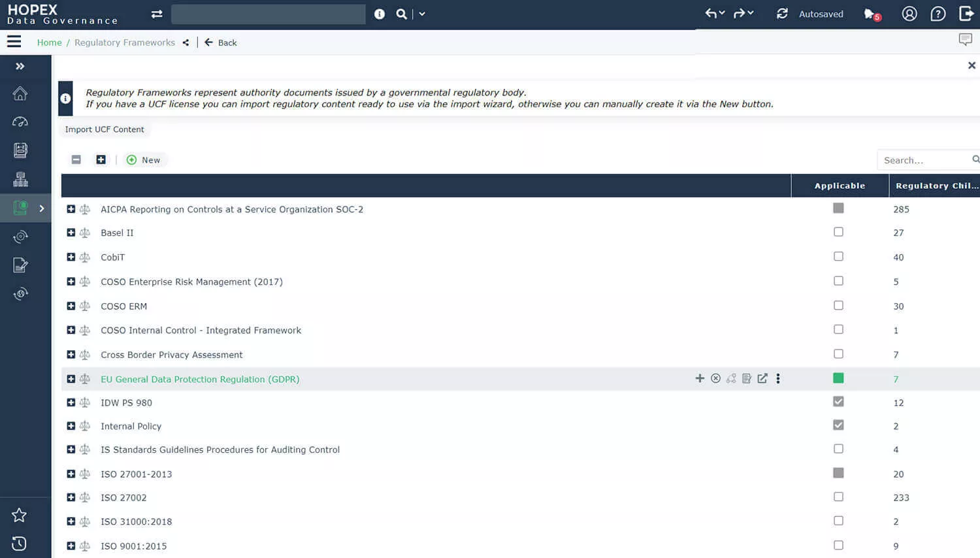Expand the COSO ERM row
This screenshot has width=980, height=558.
[71, 306]
